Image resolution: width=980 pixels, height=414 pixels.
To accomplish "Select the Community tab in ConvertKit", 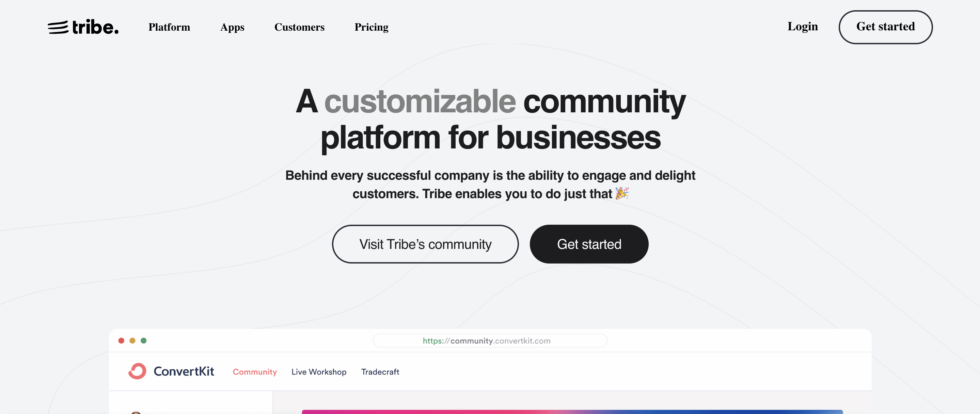I will coord(254,372).
